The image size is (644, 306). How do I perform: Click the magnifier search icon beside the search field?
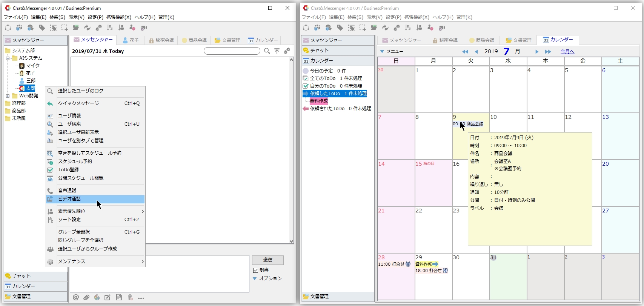267,51
